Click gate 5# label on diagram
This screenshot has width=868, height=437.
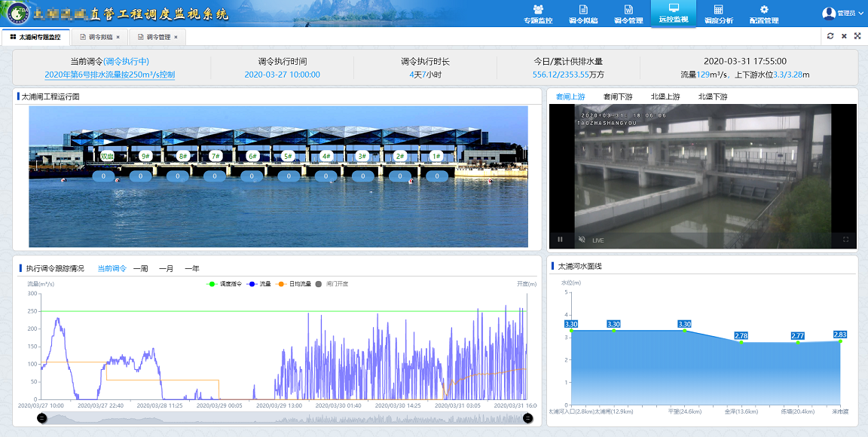click(287, 156)
